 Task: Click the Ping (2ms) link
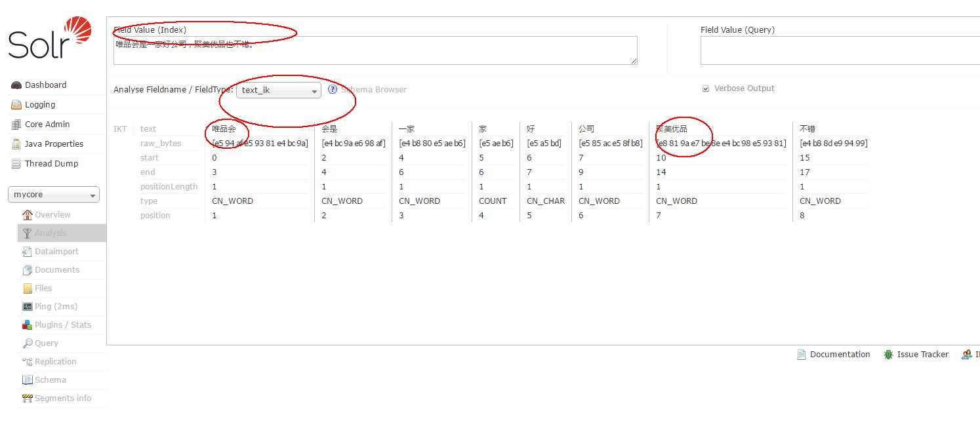click(56, 307)
